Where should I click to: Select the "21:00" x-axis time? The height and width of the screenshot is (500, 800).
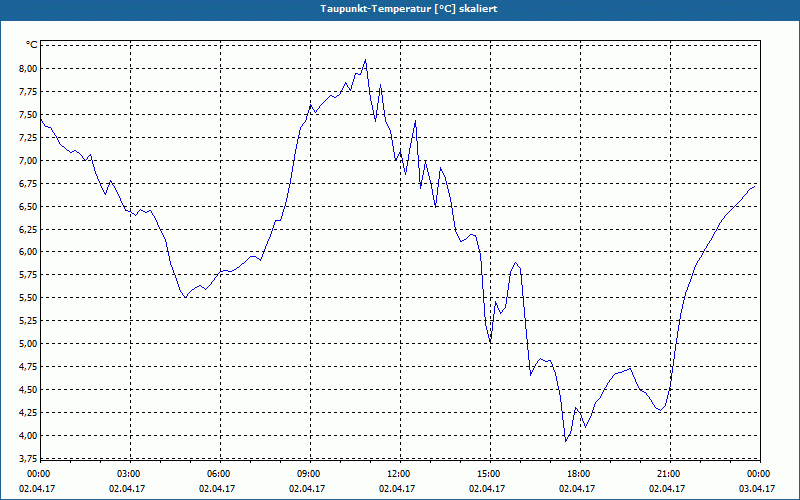point(669,474)
